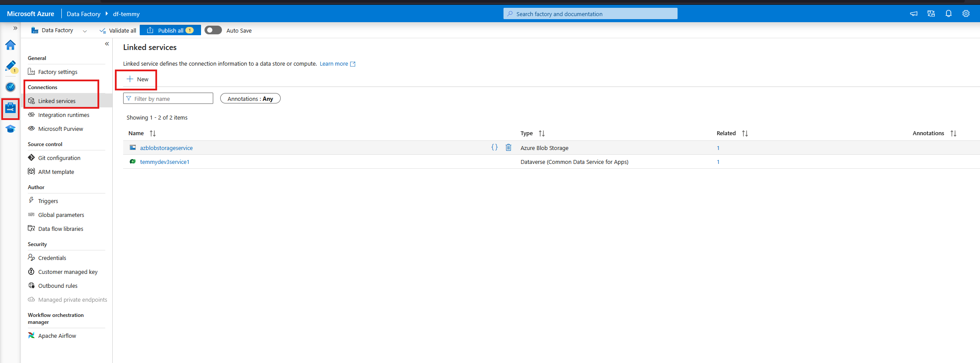Sort by Type column arrows
980x363 pixels.
click(x=542, y=133)
